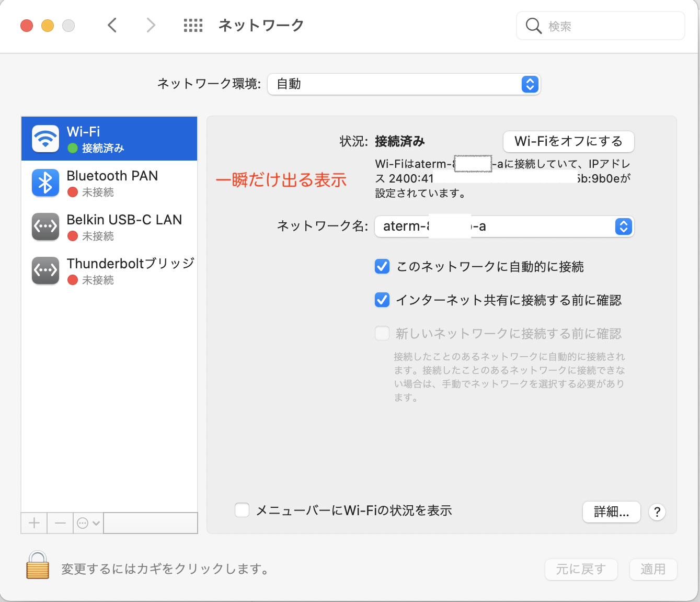Open help with the question mark
The height and width of the screenshot is (602, 700).
[657, 512]
